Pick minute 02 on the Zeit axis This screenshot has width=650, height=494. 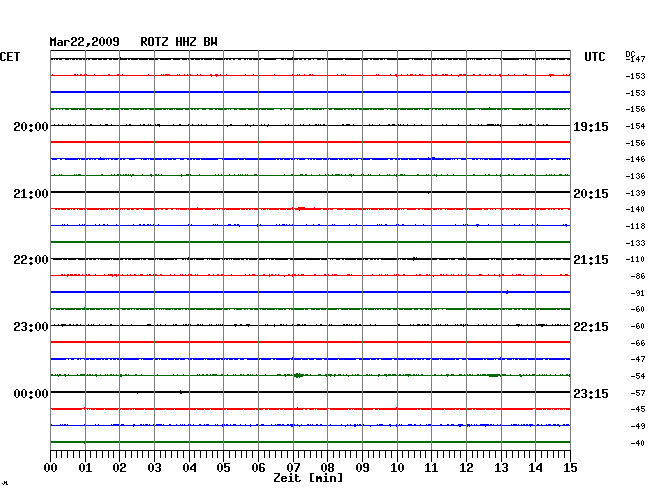[119, 468]
